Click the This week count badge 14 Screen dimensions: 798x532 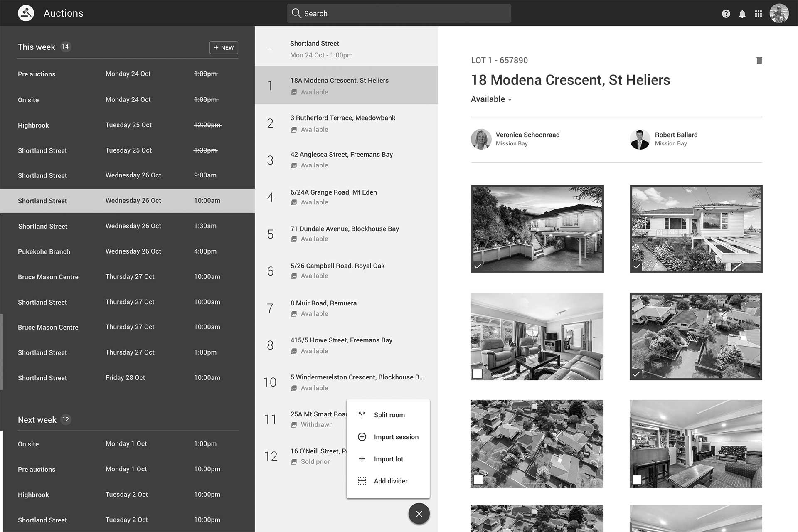65,47
